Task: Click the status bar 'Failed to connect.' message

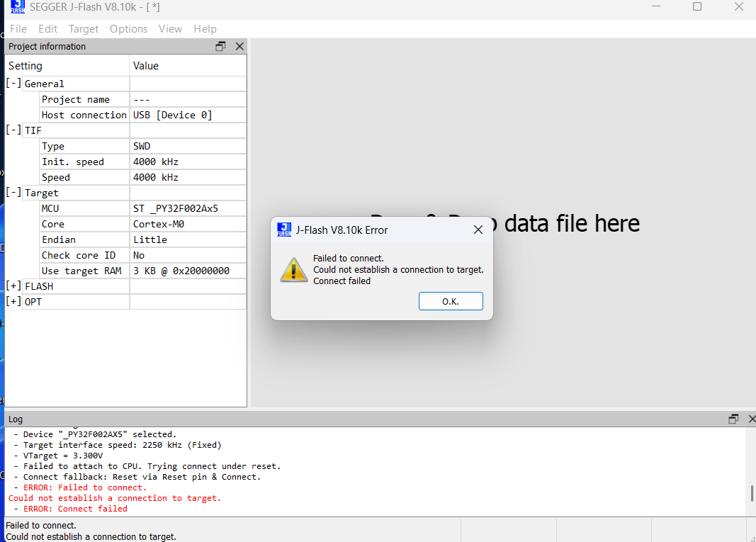Action: pyautogui.click(x=41, y=525)
